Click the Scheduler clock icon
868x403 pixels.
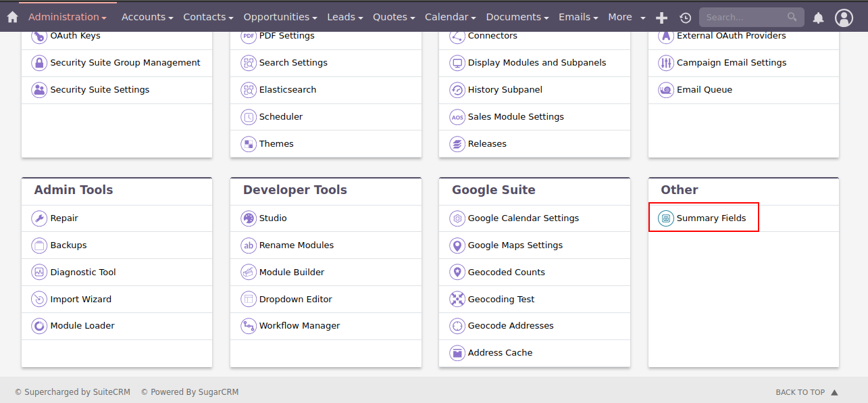tap(249, 117)
